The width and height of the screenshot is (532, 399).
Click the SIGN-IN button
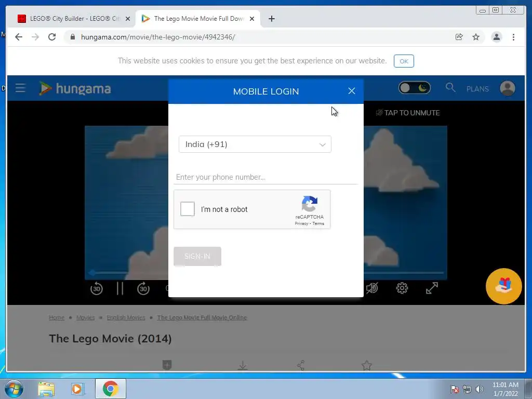point(197,256)
